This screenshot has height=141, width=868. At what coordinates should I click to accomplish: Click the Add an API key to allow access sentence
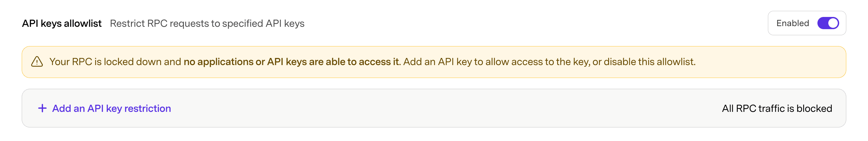click(495, 62)
